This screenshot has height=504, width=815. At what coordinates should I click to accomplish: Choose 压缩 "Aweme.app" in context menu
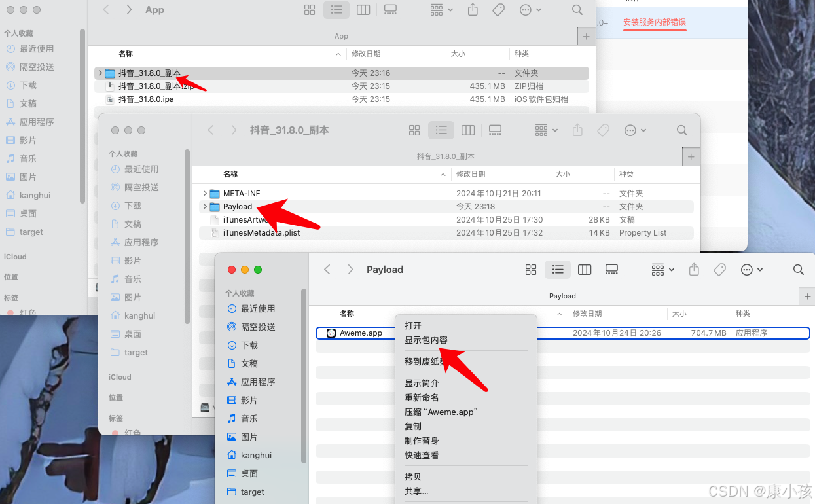[441, 412]
